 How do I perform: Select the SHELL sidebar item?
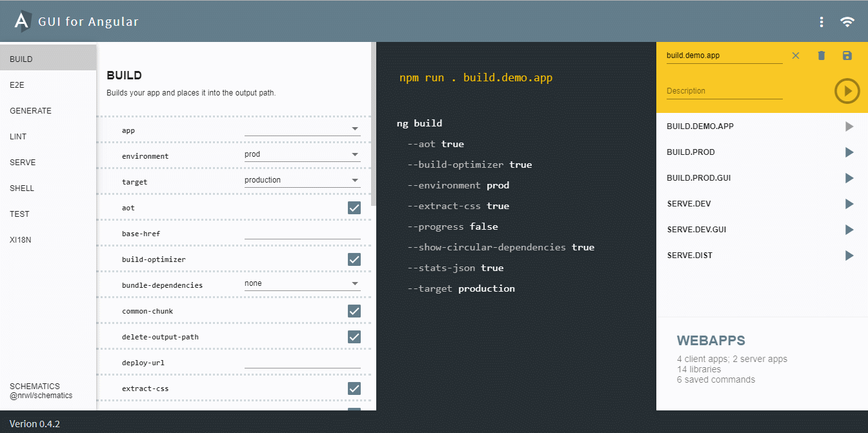tap(48, 188)
